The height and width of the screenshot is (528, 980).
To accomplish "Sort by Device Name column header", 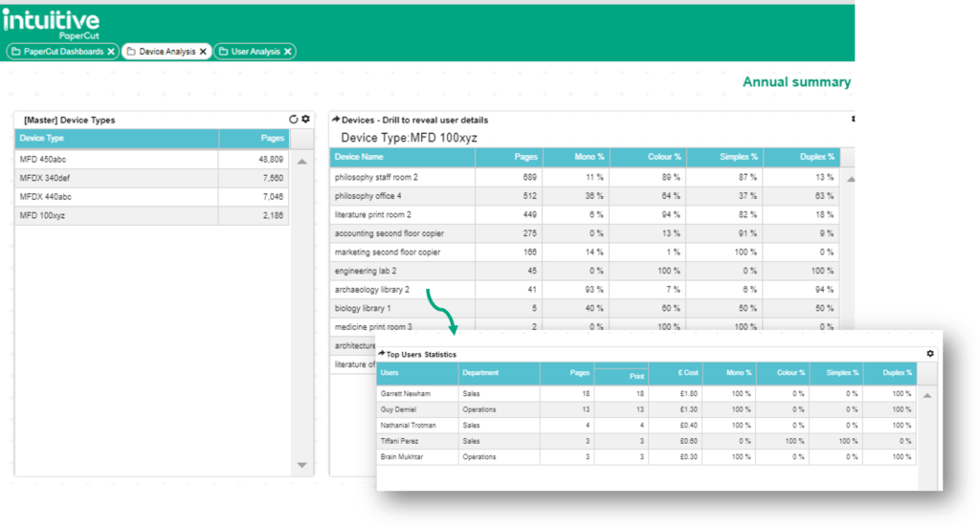I will (x=403, y=157).
